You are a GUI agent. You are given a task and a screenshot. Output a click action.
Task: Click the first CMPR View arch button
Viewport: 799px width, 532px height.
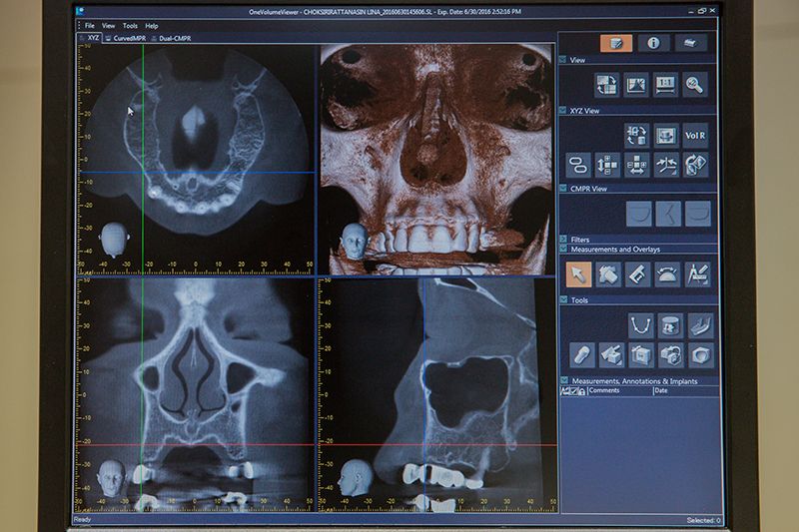pyautogui.click(x=638, y=214)
